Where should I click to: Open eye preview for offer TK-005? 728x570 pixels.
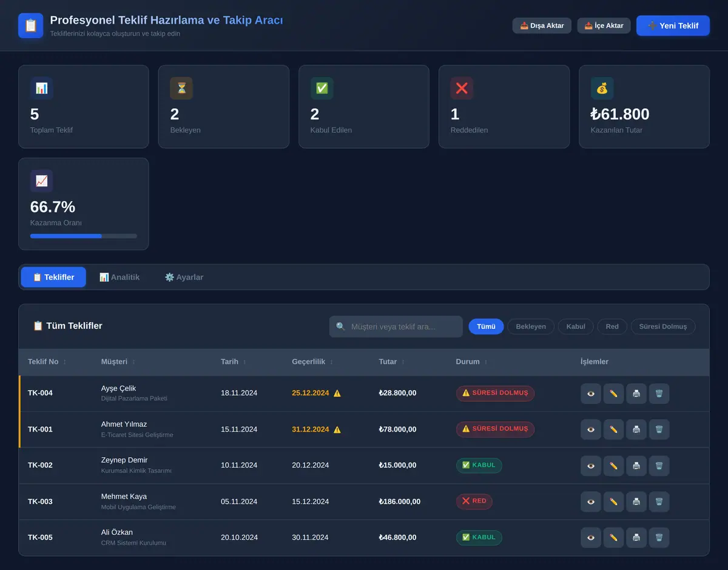pyautogui.click(x=591, y=537)
